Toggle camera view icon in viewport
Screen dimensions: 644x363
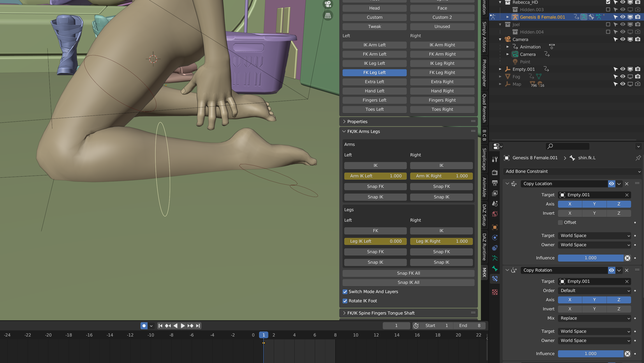click(x=328, y=4)
